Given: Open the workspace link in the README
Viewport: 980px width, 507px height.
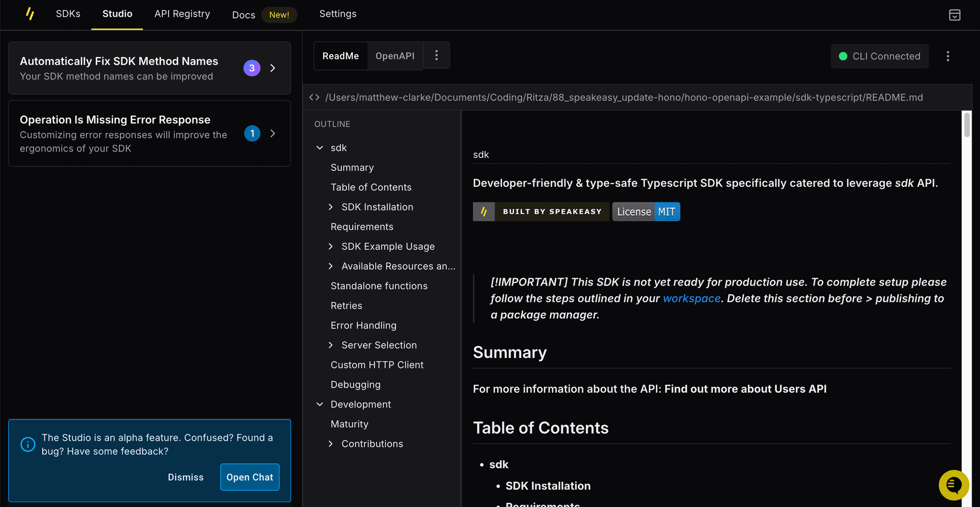Looking at the screenshot, I should pyautogui.click(x=692, y=298).
